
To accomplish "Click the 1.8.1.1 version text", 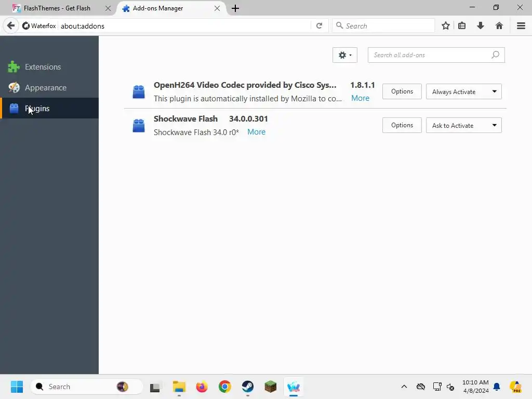I will [362, 85].
